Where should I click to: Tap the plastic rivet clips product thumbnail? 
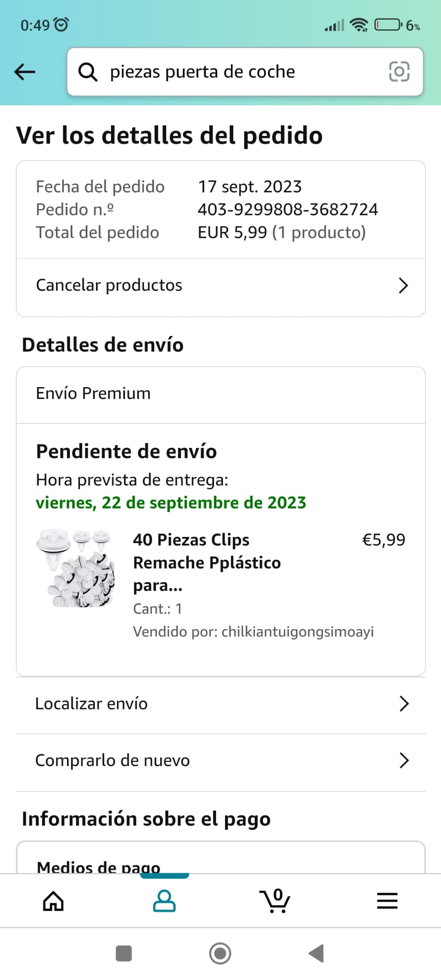click(76, 568)
